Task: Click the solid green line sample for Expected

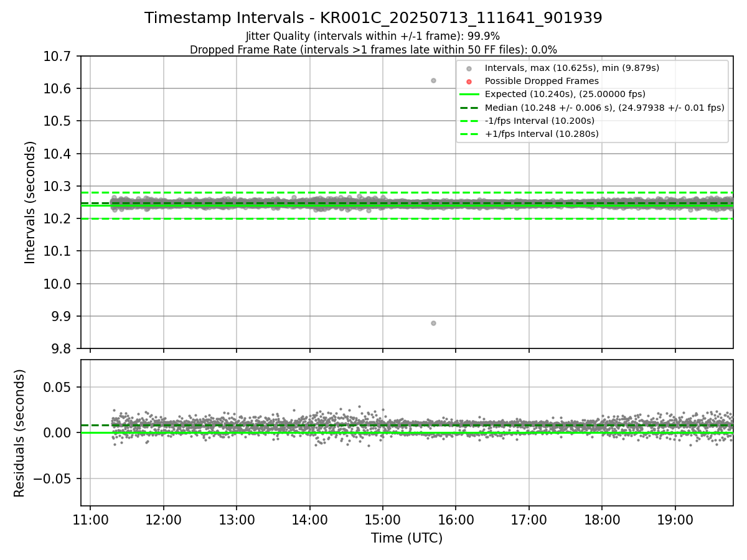Action: tap(469, 95)
